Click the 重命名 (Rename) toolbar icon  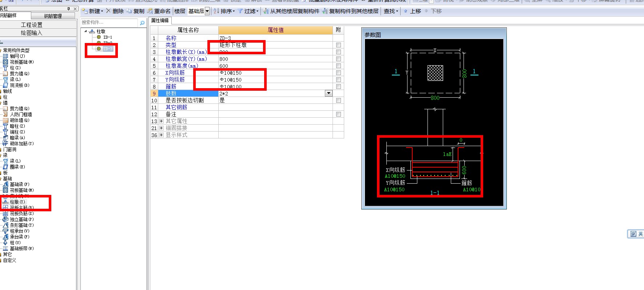click(150, 11)
